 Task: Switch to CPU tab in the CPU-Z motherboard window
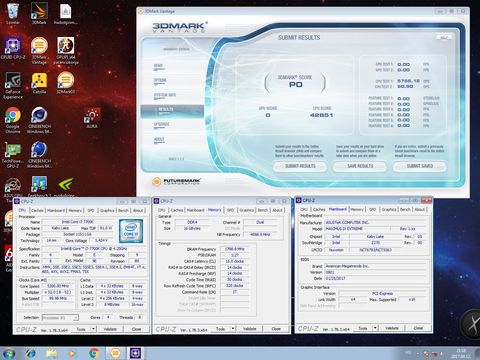(x=304, y=209)
